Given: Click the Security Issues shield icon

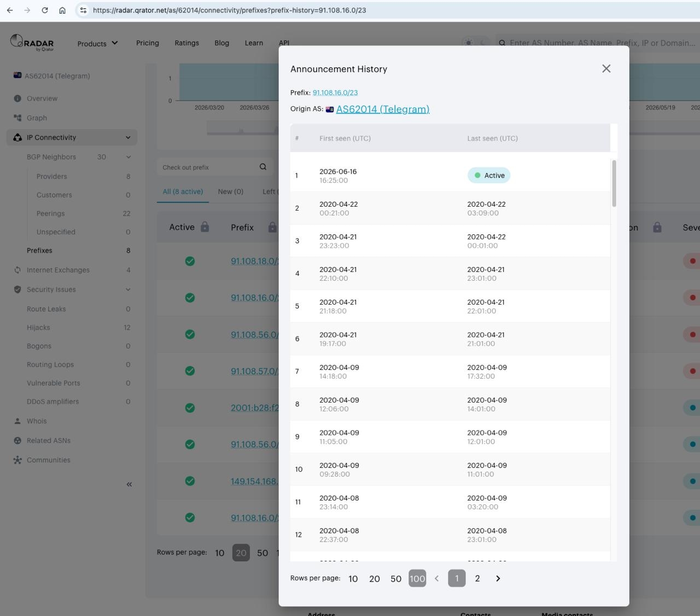Looking at the screenshot, I should pyautogui.click(x=17, y=289).
